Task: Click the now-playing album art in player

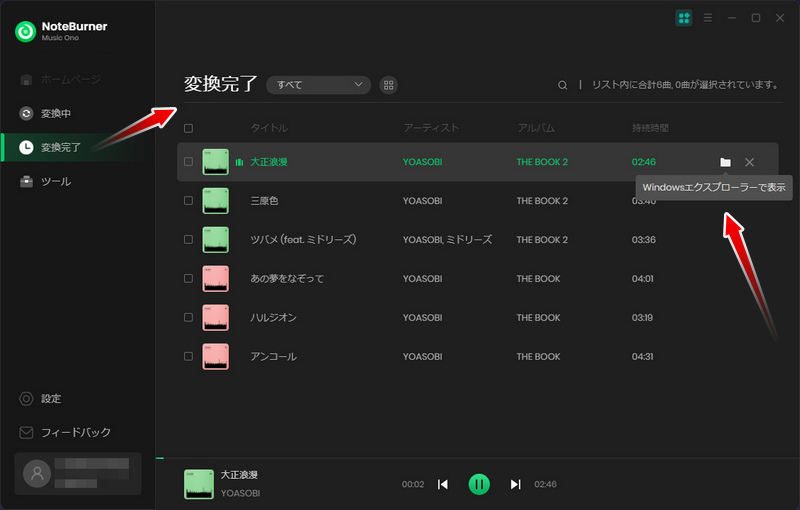Action: click(x=198, y=484)
